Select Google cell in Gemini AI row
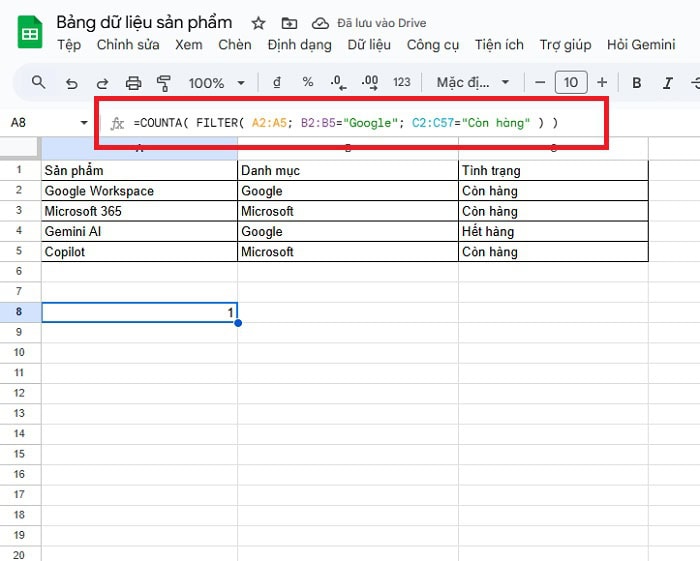 (x=348, y=231)
